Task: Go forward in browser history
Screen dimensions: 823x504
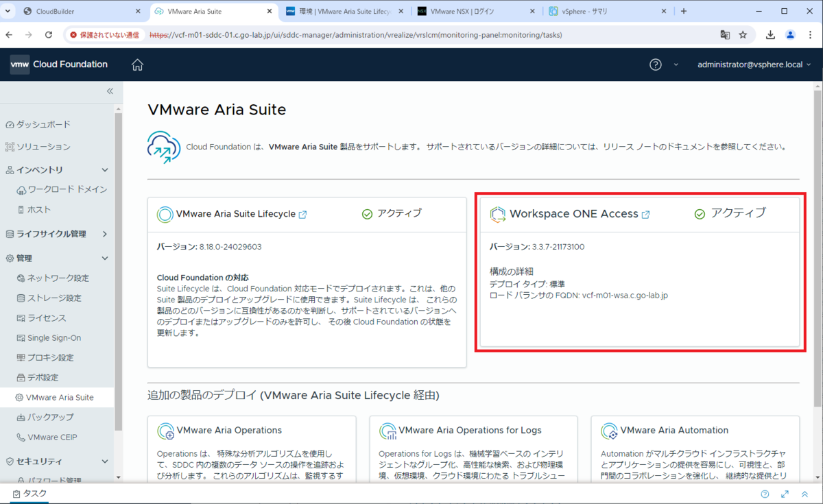Action: pos(29,34)
